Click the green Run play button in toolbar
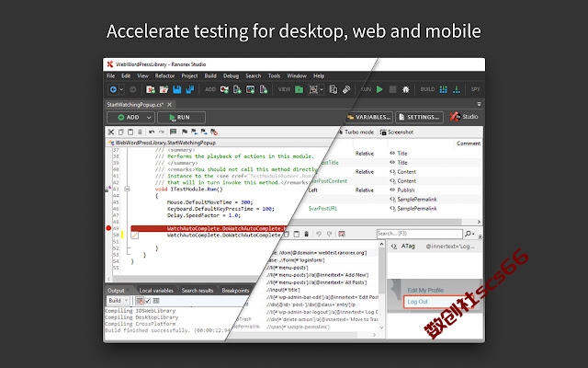The image size is (588, 368). click(x=379, y=89)
